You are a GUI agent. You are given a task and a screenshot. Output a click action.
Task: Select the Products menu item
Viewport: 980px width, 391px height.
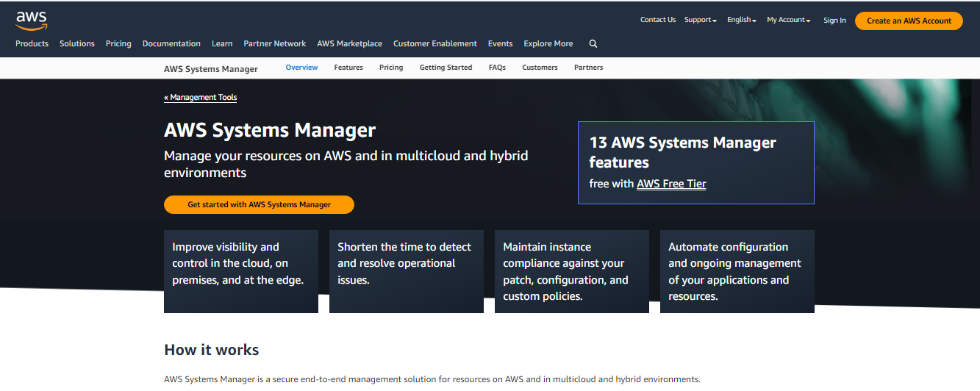32,44
